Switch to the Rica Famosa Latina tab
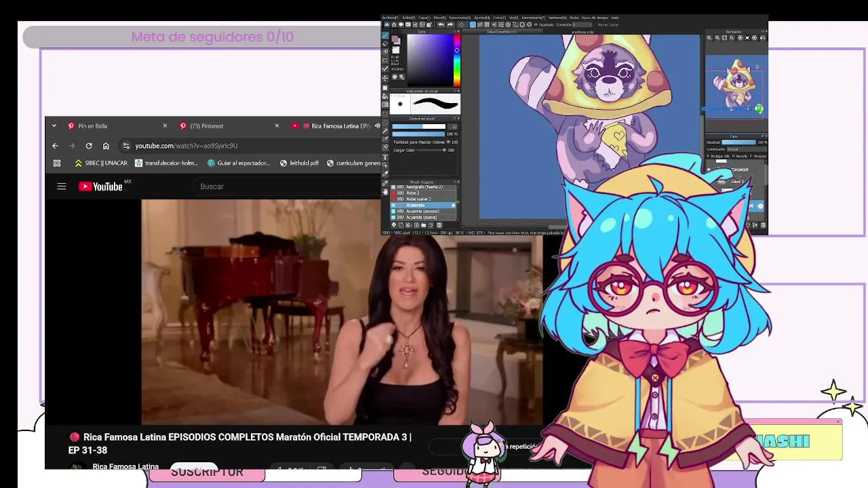The width and height of the screenshot is (868, 488). point(336,126)
